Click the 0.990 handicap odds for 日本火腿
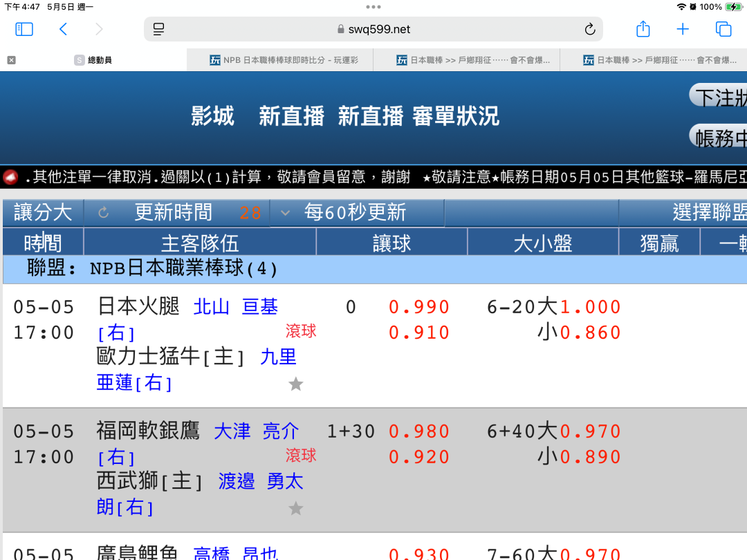 [x=419, y=307]
